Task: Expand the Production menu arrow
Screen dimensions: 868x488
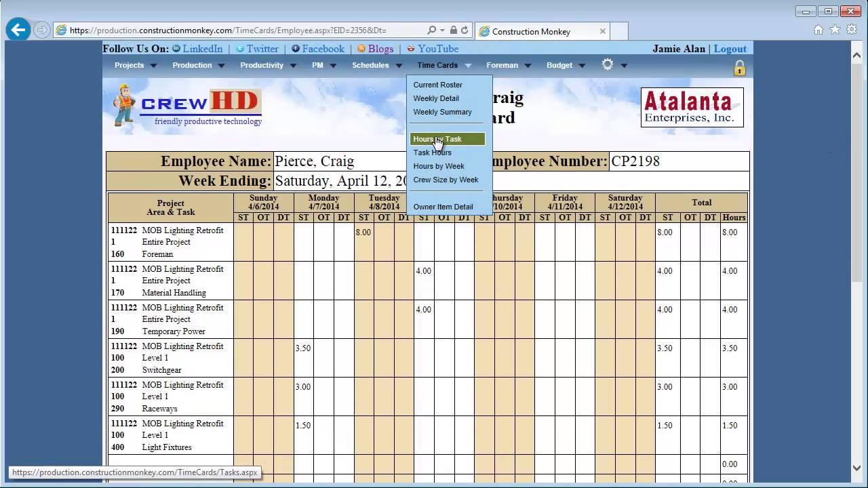Action: pos(221,66)
